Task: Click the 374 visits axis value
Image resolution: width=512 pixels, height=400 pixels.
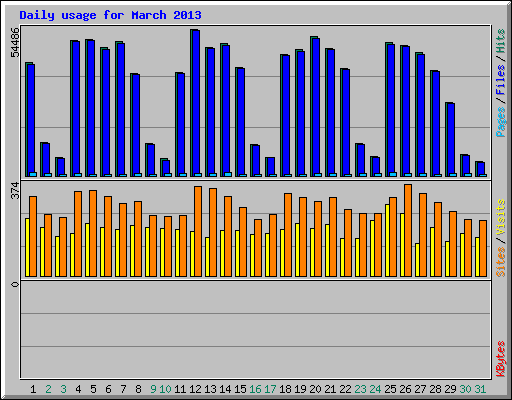Action: pos(15,190)
